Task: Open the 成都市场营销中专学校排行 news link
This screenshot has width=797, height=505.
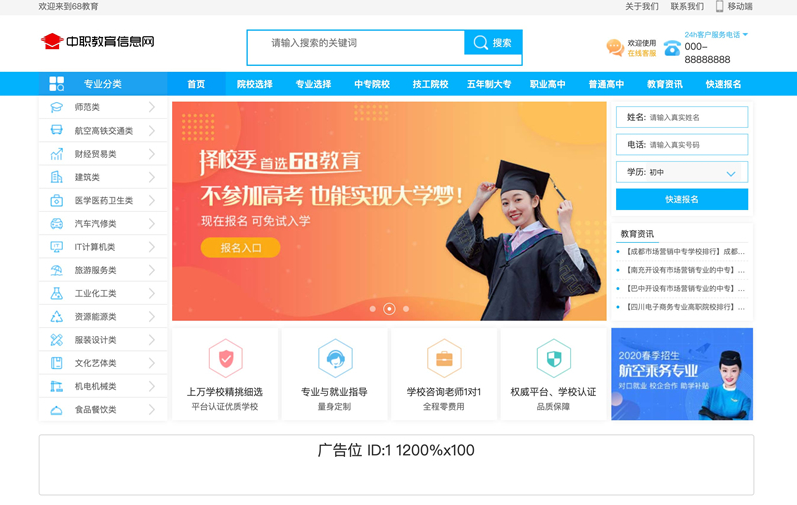Action: 685,251
